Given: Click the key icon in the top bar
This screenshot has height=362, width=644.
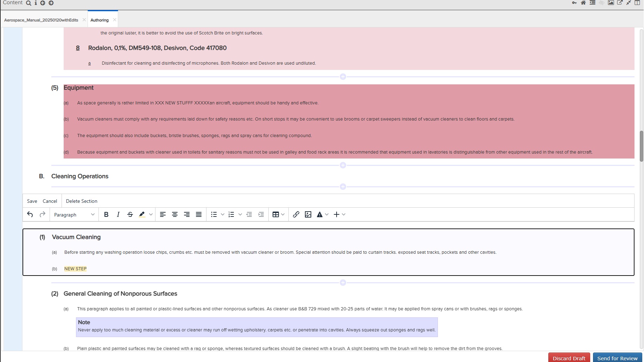Looking at the screenshot, I should click(574, 3).
